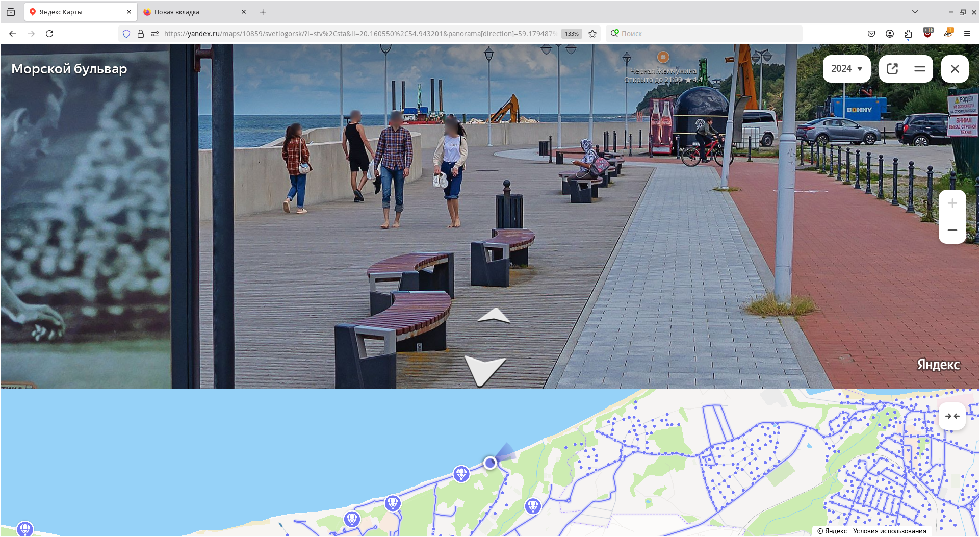
Task: Click the panorama balloon marker southeast of the current position
Action: [x=533, y=506]
